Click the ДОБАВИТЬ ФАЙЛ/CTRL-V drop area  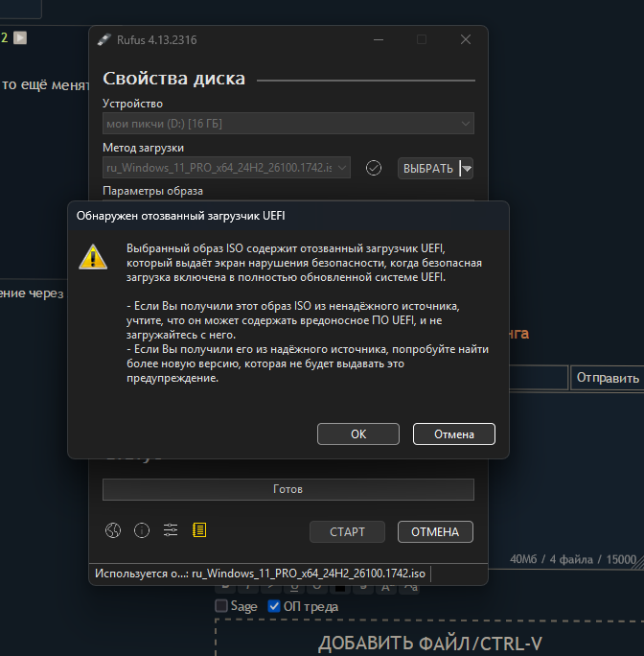tap(429, 638)
